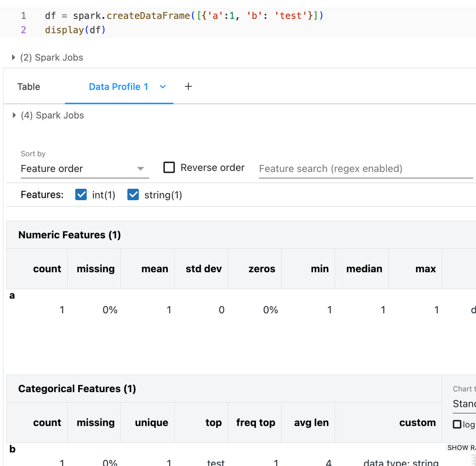The width and height of the screenshot is (476, 466).
Task: Open the chart type dropdown showing Standard
Action: click(x=464, y=404)
